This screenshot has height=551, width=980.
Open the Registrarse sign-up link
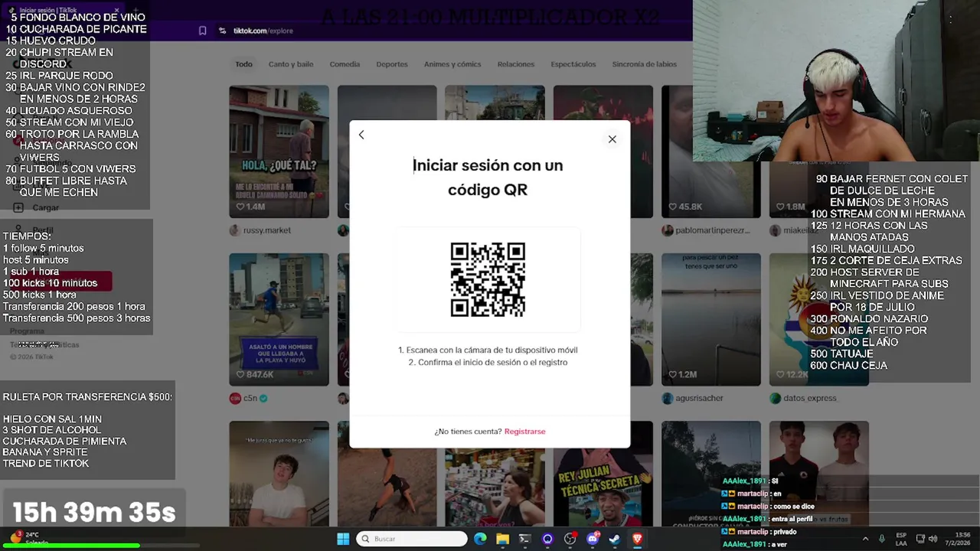524,432
